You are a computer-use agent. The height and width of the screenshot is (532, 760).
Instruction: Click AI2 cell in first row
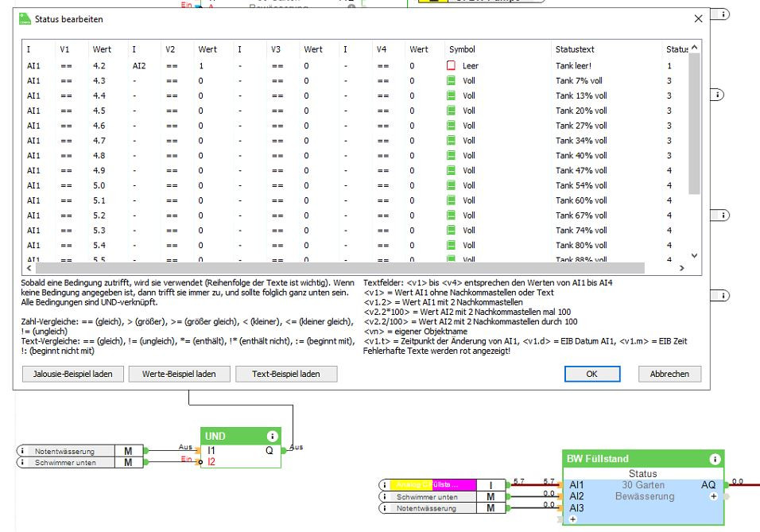(x=139, y=65)
